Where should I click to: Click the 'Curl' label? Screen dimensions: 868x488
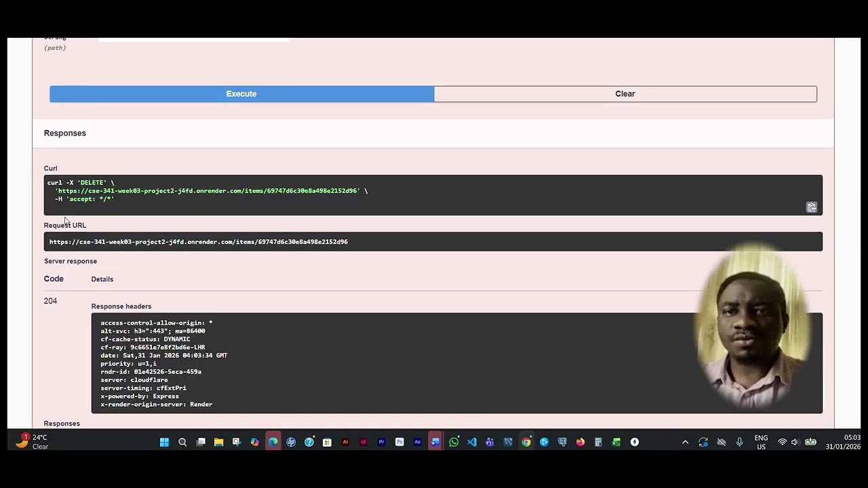tap(51, 168)
